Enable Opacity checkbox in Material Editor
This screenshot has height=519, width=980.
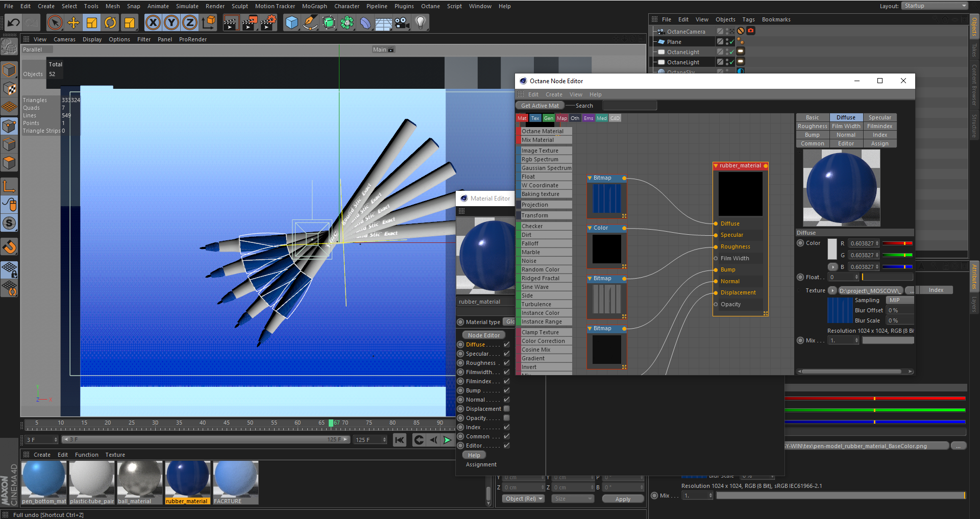coord(507,418)
